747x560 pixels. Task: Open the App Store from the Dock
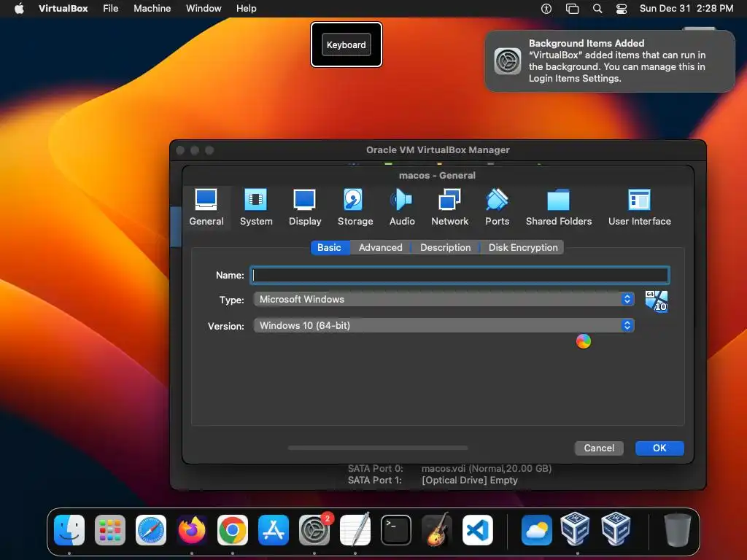274,530
